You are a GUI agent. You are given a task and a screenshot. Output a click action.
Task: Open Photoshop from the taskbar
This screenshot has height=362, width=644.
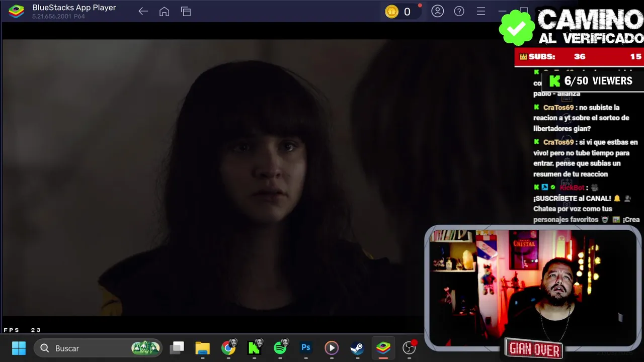click(x=306, y=348)
